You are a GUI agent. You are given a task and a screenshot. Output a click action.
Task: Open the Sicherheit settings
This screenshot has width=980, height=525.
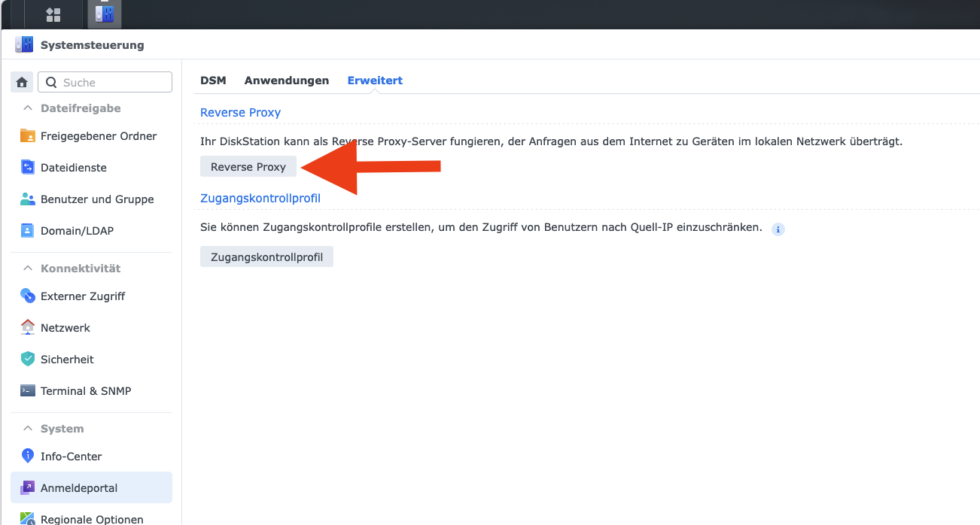[x=91, y=360]
